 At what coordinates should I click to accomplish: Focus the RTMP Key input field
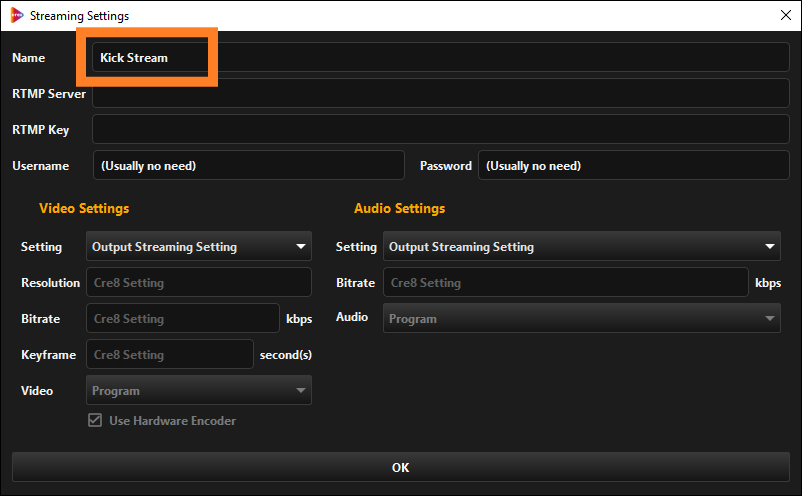point(440,129)
